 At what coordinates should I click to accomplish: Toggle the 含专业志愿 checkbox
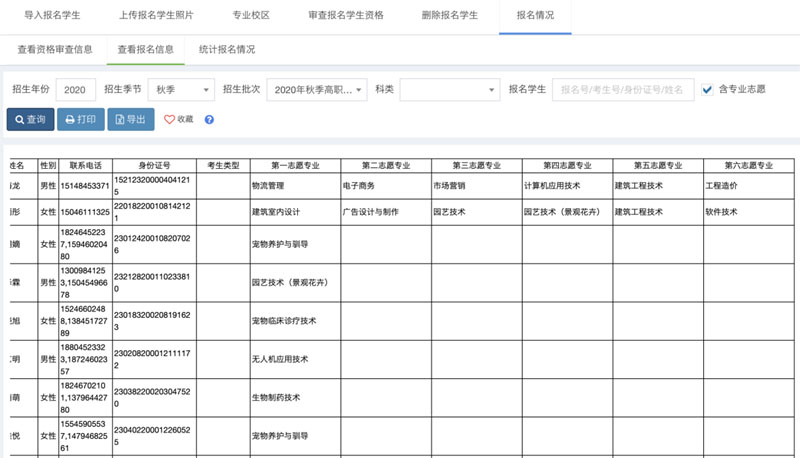(x=708, y=89)
